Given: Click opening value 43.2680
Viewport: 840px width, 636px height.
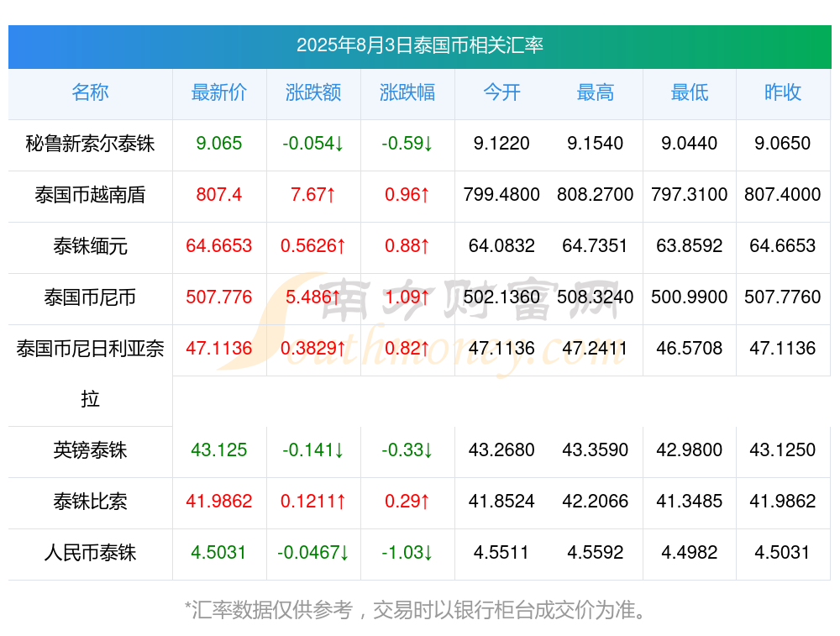Looking at the screenshot, I should click(501, 450).
